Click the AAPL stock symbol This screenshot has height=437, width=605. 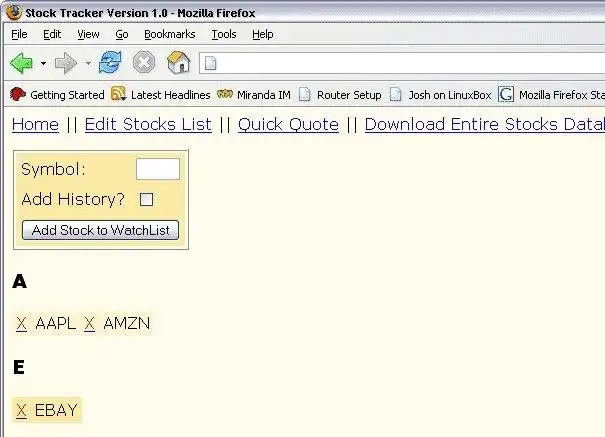(56, 324)
